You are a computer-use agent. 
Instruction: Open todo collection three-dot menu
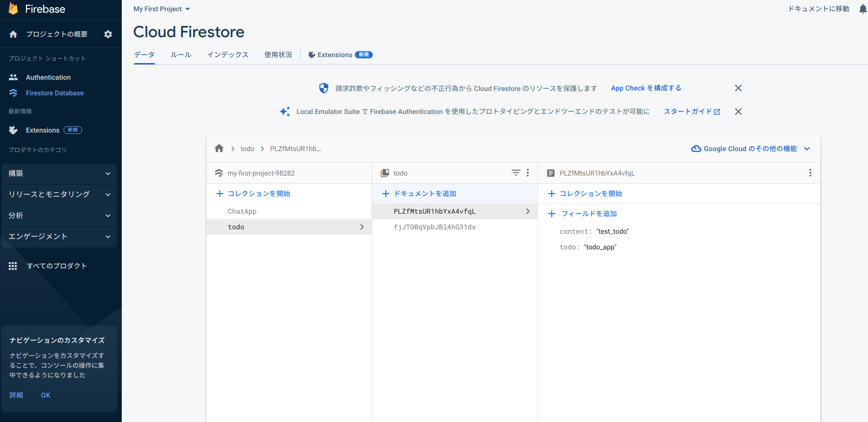[528, 173]
